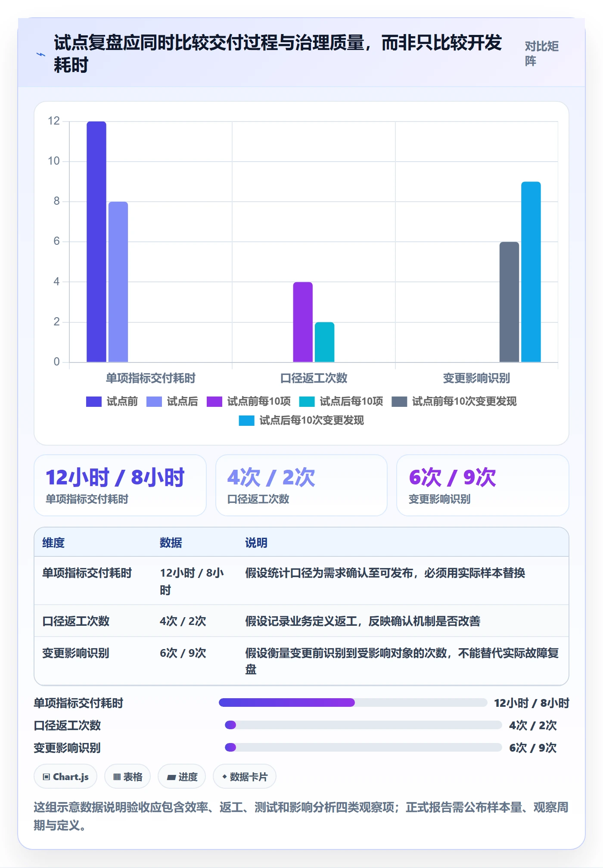Screen dimensions: 603x868
Task: Click the 数据卡片 tag chip
Action: (x=245, y=777)
